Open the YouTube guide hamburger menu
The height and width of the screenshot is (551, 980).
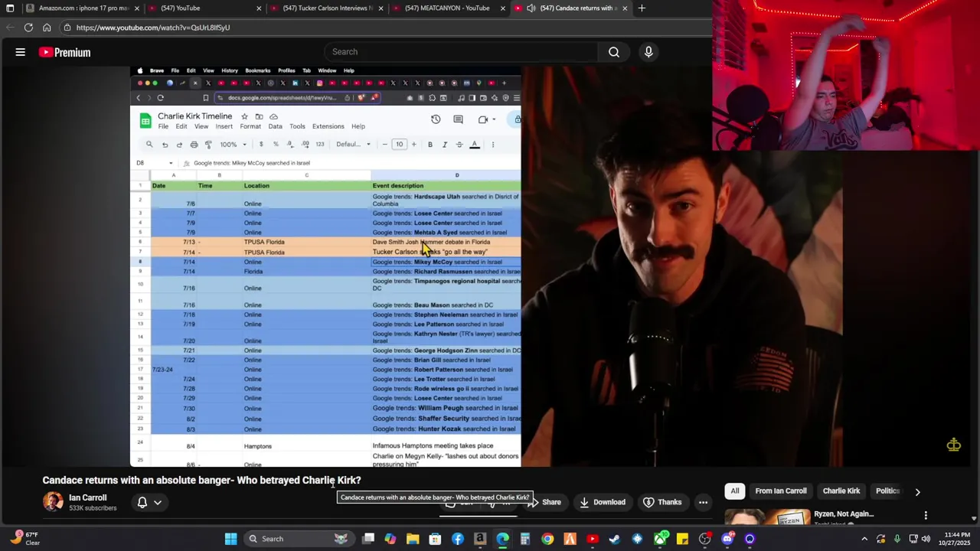tap(21, 52)
